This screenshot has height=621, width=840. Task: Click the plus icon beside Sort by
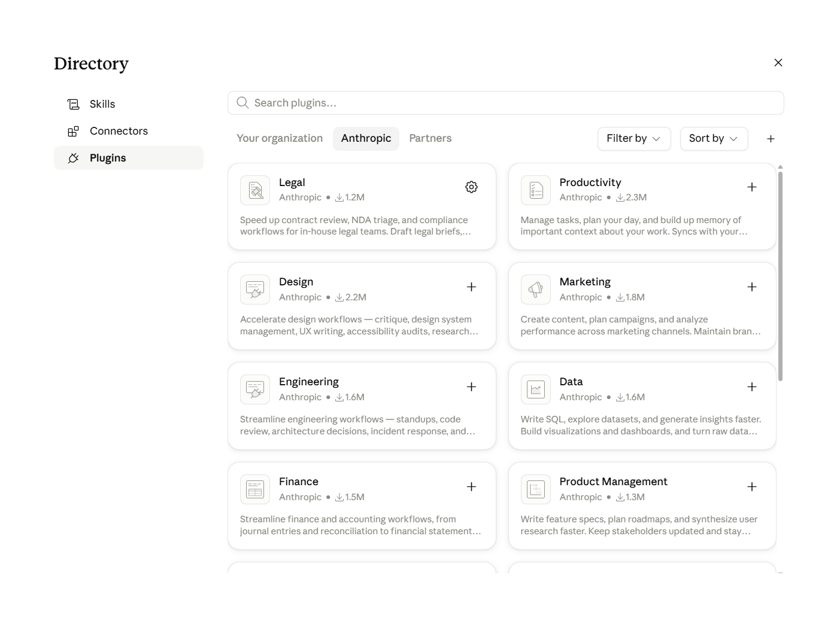[x=771, y=139]
